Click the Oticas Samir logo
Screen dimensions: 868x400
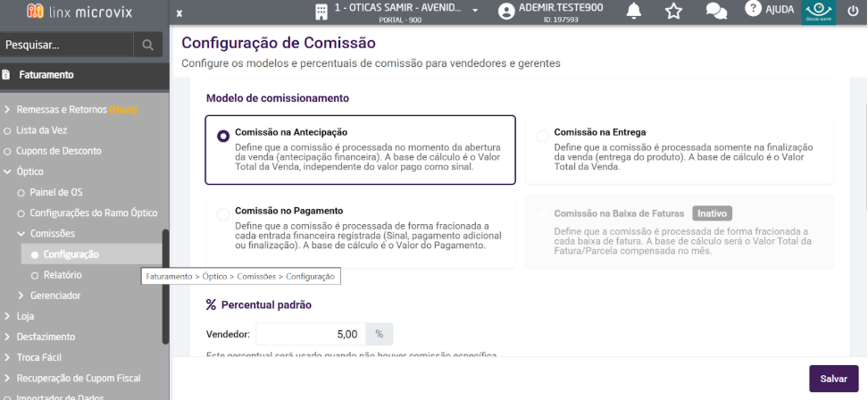pyautogui.click(x=819, y=12)
